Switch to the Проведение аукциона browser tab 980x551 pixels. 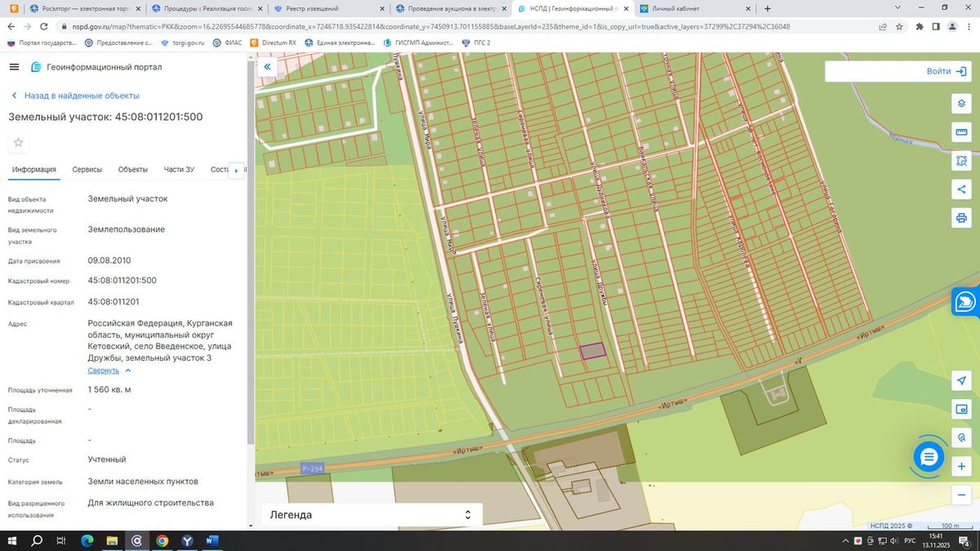449,8
